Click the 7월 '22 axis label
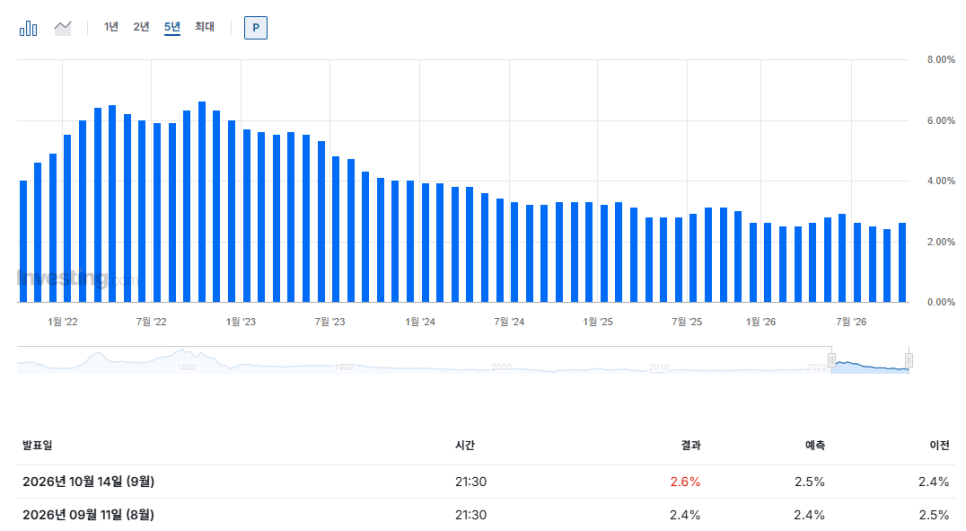This screenshot has height=531, width=966. (152, 322)
